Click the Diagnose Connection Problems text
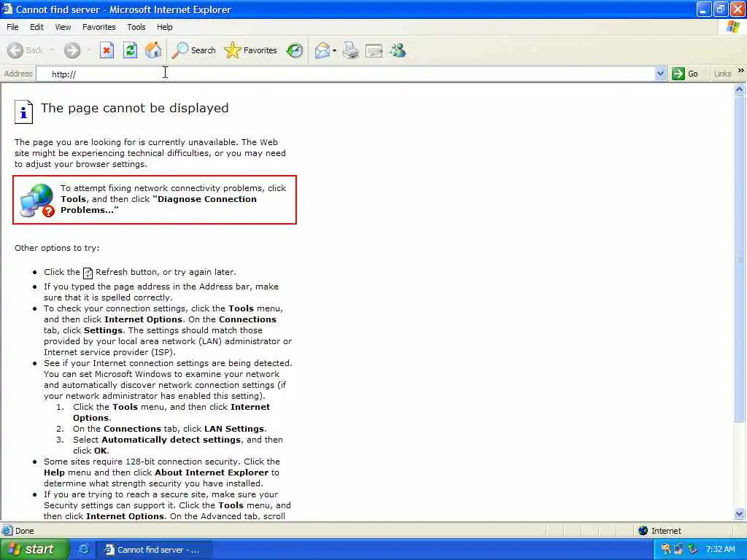This screenshot has width=747, height=560. pyautogui.click(x=158, y=205)
